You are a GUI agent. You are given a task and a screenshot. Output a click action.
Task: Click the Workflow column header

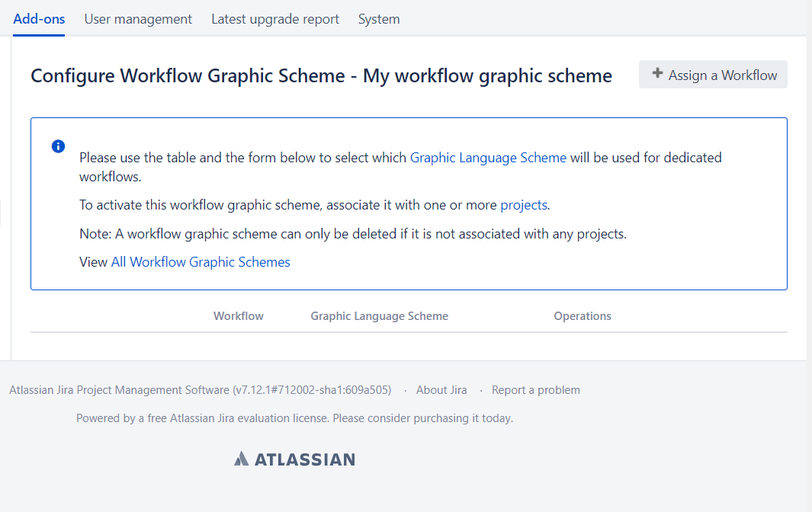238,316
